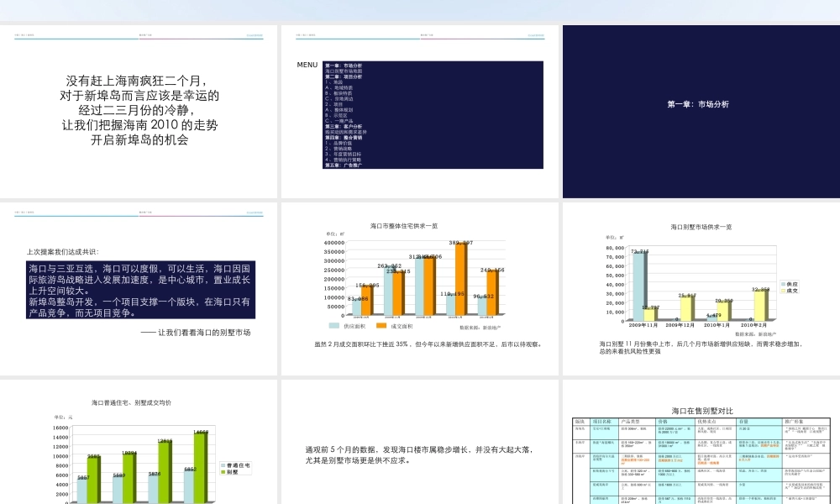
Task: Open the slide starting with '没有赶上海南疯狂二个月'
Action: pyautogui.click(x=139, y=112)
